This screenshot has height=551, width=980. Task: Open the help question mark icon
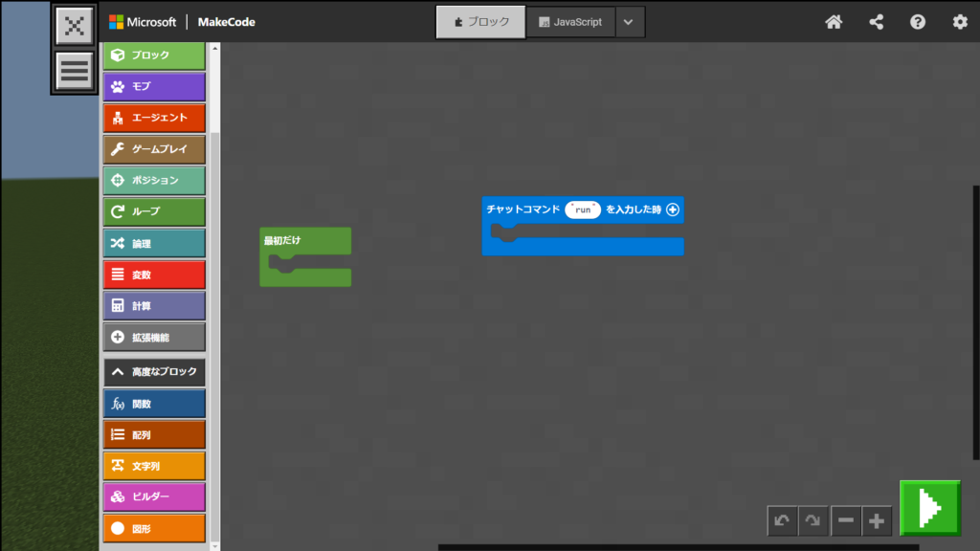pos(918,22)
